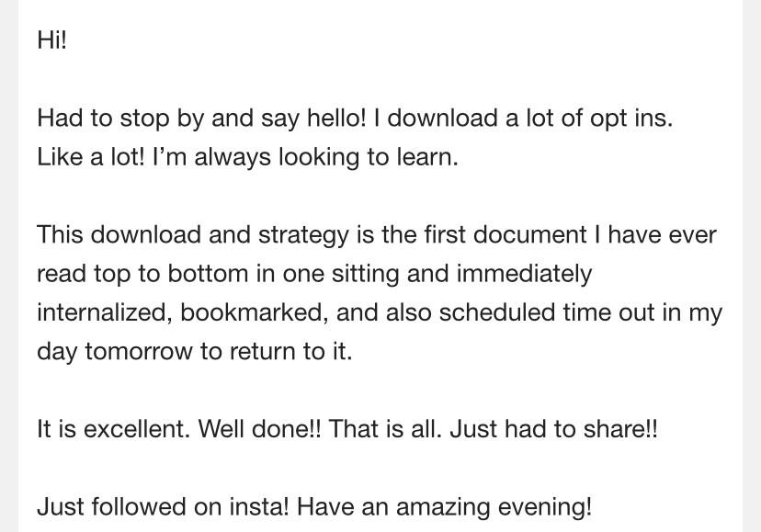Click the text "Like a lot!"
The width and height of the screenshot is (761, 532).
coord(91,157)
